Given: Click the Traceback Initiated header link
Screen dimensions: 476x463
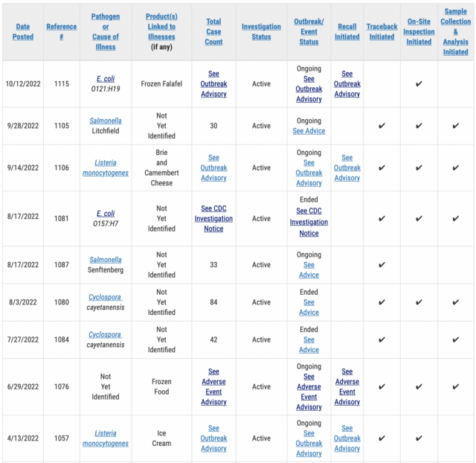Looking at the screenshot, I should (x=382, y=31).
